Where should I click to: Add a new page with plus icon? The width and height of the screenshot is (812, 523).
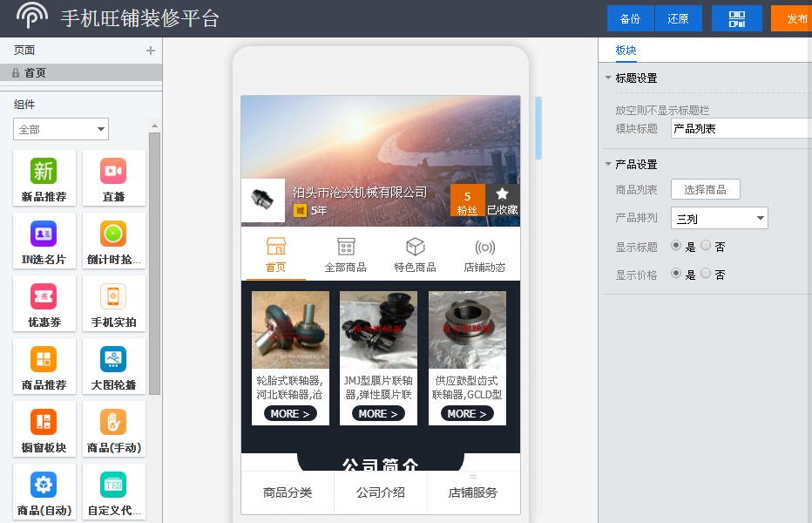click(x=150, y=51)
